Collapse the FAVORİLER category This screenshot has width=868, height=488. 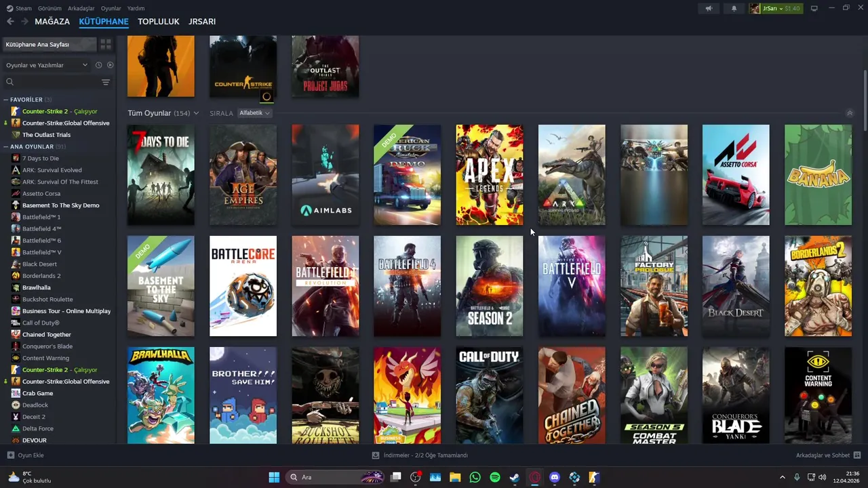6,100
